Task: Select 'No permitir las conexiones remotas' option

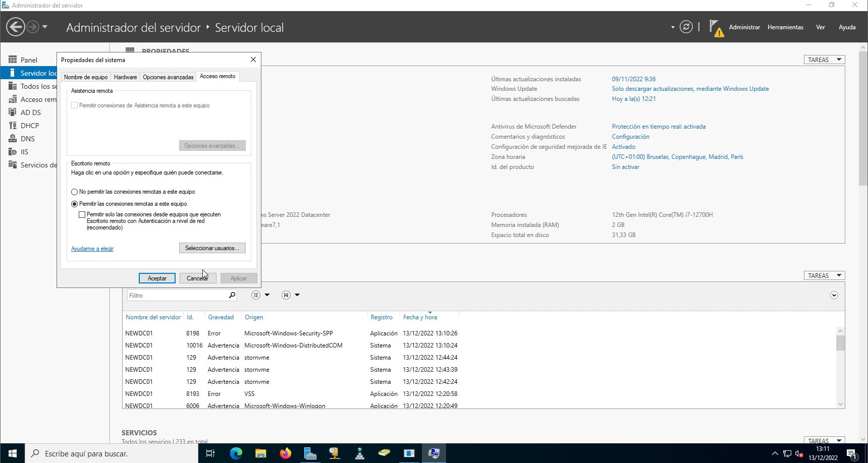Action: (75, 192)
